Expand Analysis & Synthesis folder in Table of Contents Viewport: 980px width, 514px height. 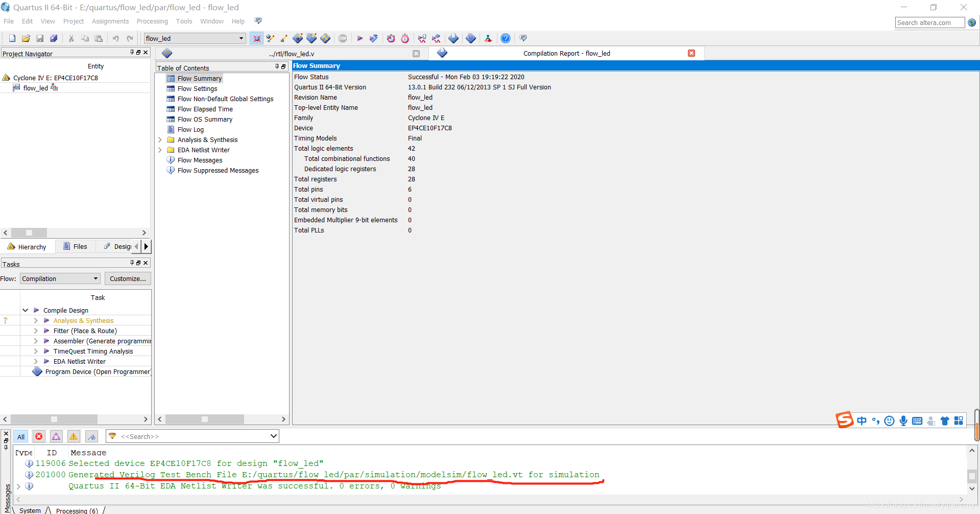(160, 139)
